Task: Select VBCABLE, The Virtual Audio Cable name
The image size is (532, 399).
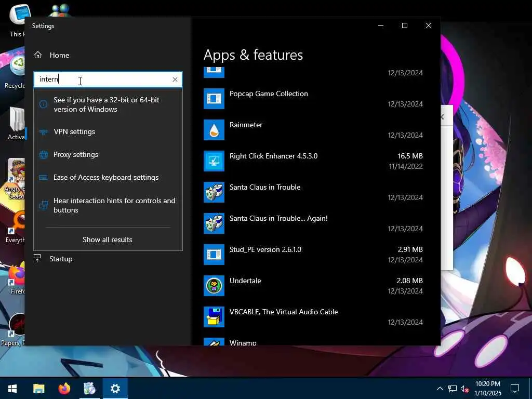Action: [284, 312]
